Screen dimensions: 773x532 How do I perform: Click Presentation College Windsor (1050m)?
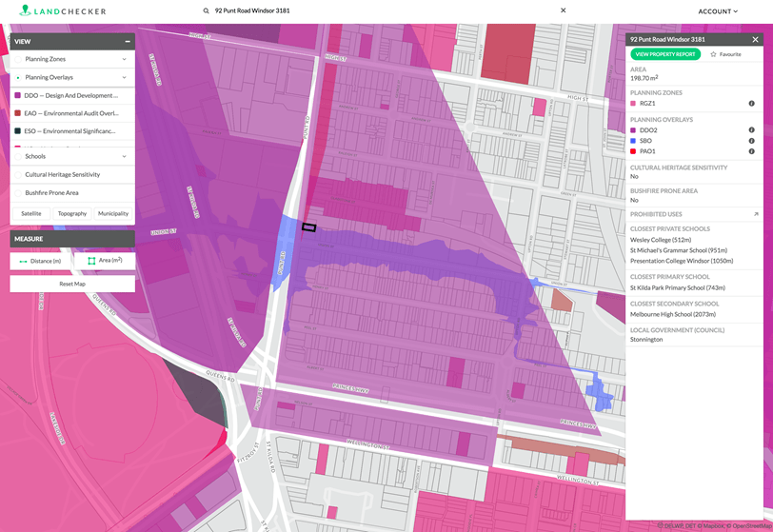coord(682,261)
